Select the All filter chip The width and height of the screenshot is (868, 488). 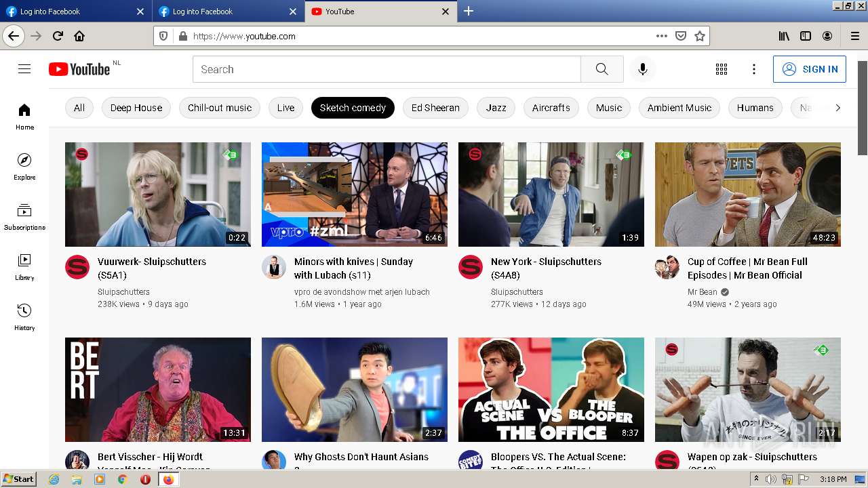[x=79, y=108]
